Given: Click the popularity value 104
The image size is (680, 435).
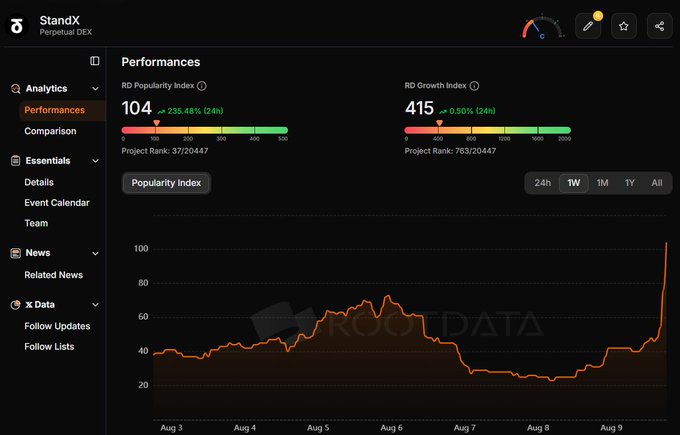Looking at the screenshot, I should (x=137, y=108).
